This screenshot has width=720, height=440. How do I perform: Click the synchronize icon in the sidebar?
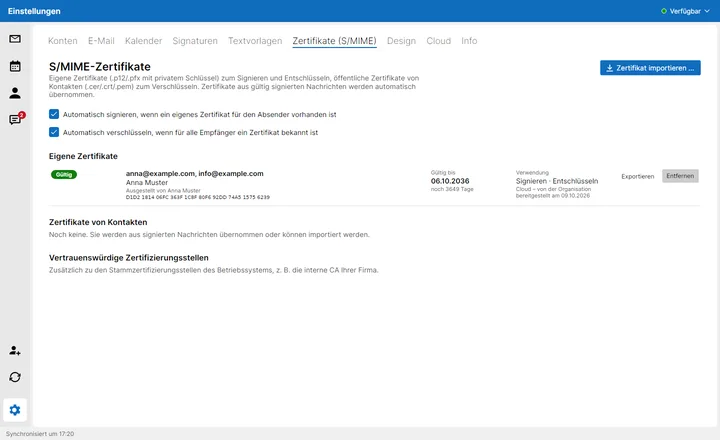[15, 377]
